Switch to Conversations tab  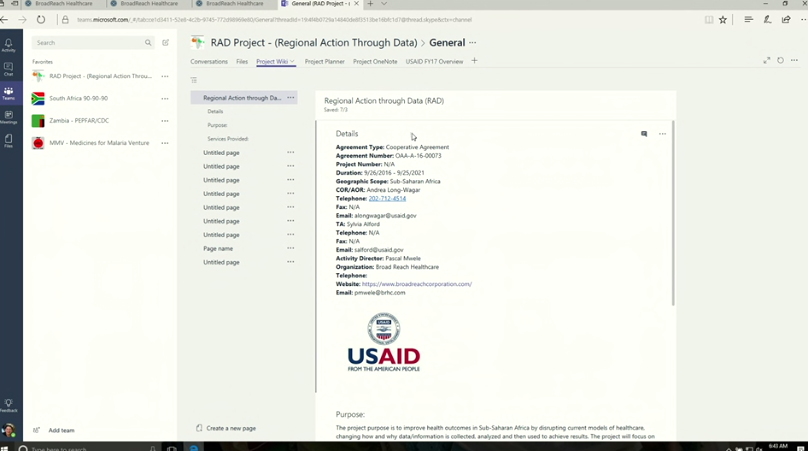[x=209, y=61]
